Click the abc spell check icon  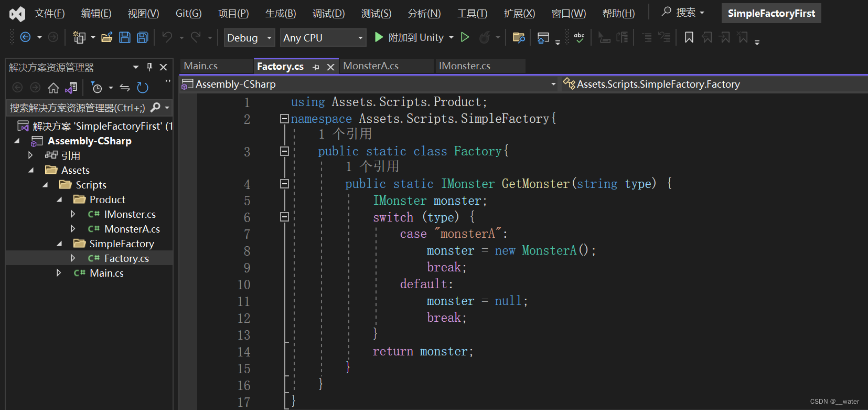point(579,37)
